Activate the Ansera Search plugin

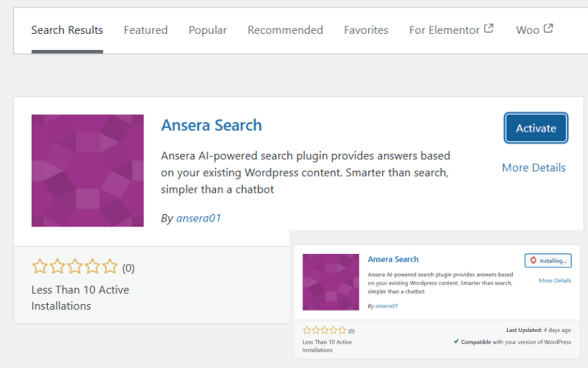pyautogui.click(x=536, y=128)
